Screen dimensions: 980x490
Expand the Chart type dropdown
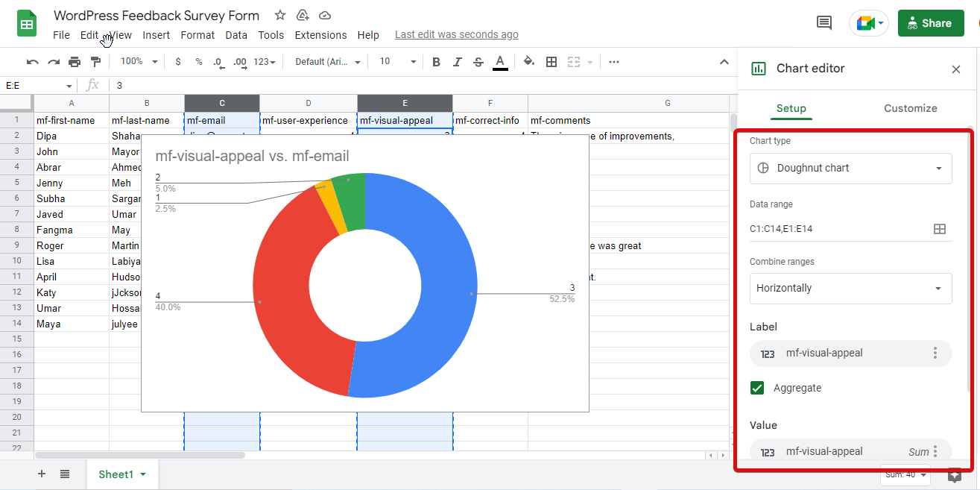tap(851, 168)
